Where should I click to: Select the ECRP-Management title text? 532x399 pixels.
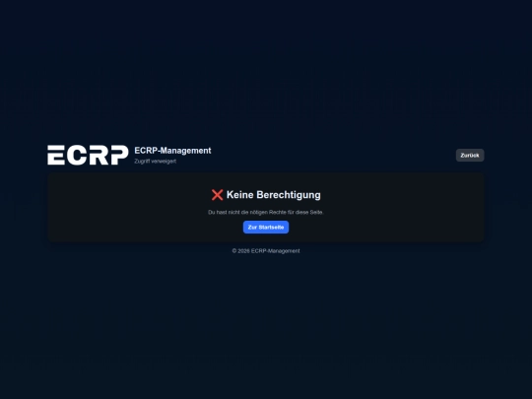[172, 151]
